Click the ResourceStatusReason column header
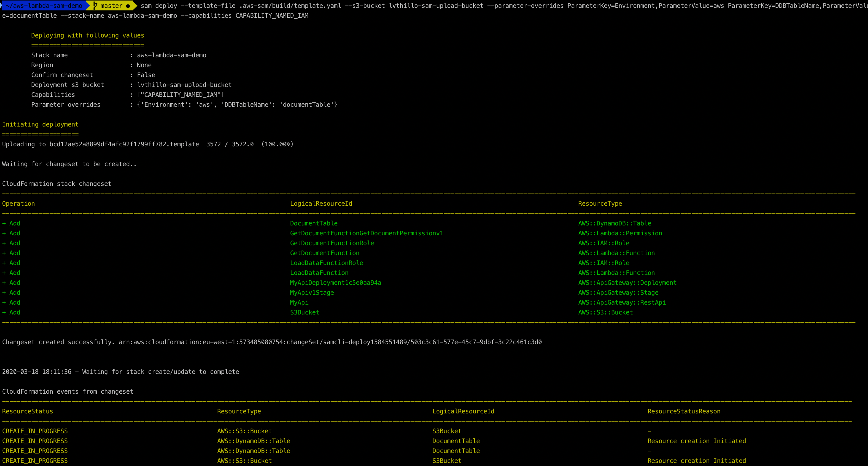The height and width of the screenshot is (466, 868). pyautogui.click(x=684, y=411)
